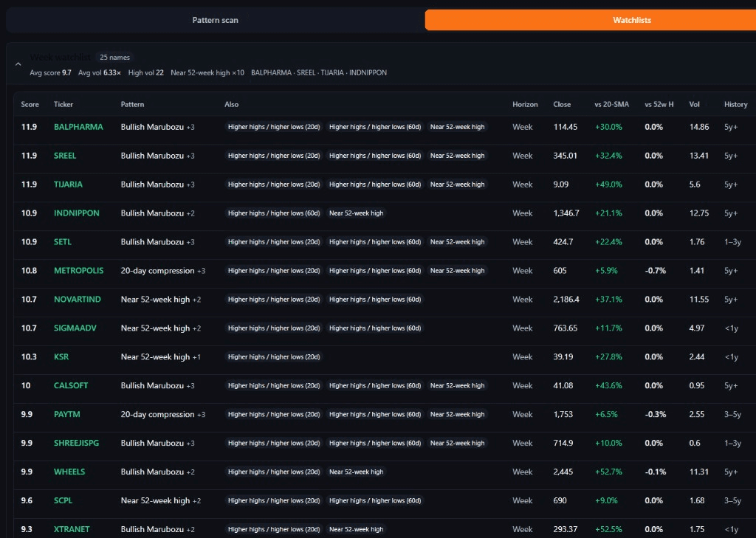Click the -0.3% vs 52w H value
Image resolution: width=756 pixels, height=538 pixels.
pos(656,414)
